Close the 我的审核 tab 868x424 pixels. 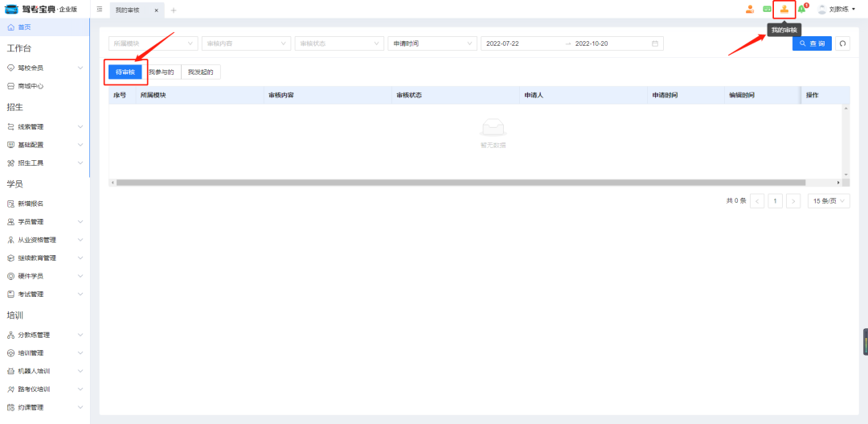point(156,10)
